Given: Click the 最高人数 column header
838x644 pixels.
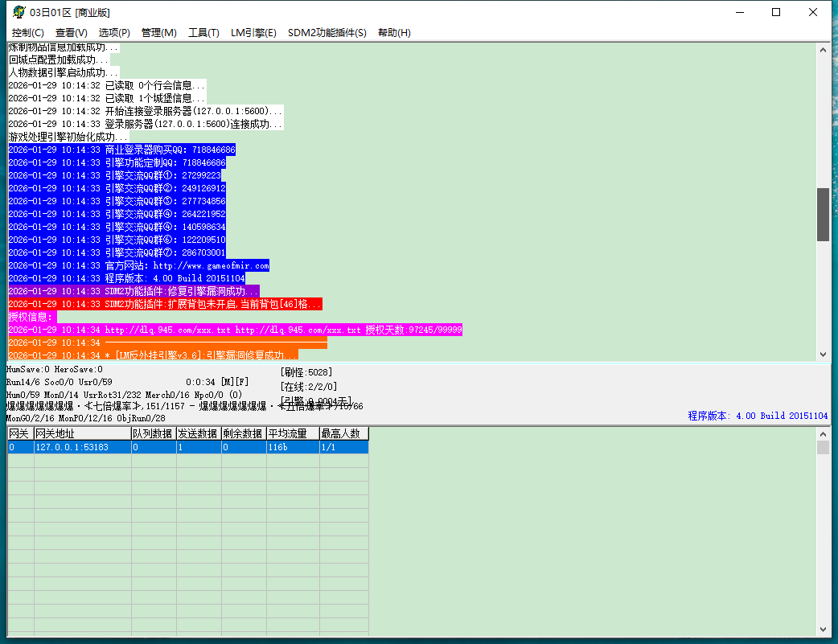Looking at the screenshot, I should [343, 433].
